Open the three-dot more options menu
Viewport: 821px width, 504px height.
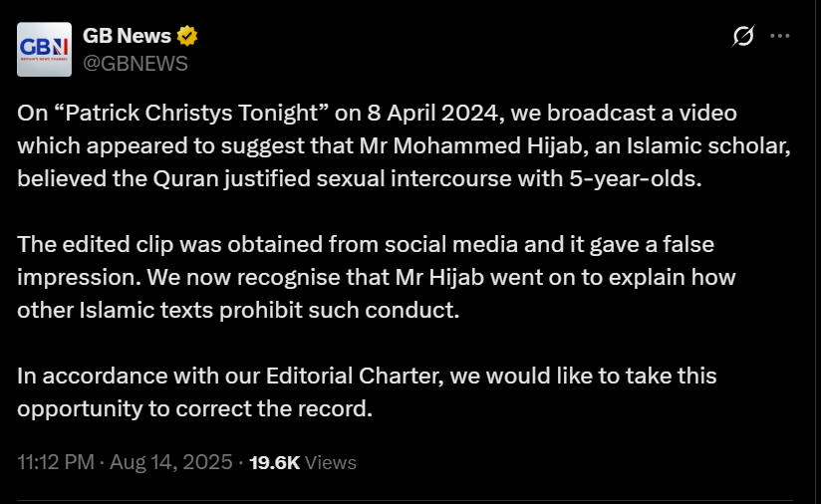tap(780, 37)
